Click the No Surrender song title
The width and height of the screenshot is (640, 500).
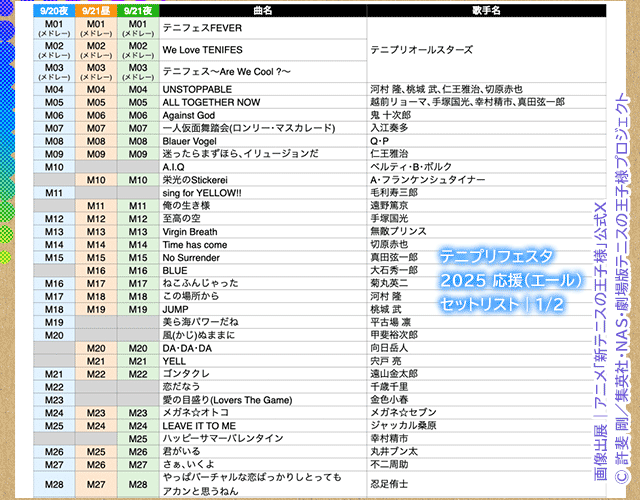point(195,257)
